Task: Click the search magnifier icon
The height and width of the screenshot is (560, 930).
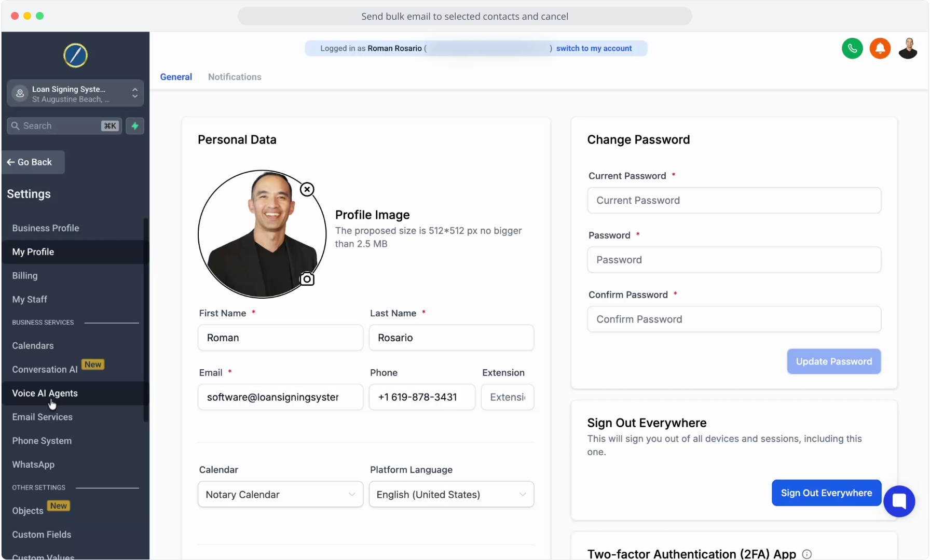Action: (x=15, y=126)
